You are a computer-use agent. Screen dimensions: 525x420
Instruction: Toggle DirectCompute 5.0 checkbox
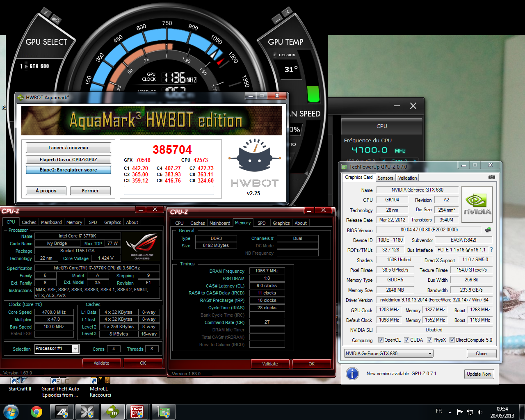(x=452, y=340)
